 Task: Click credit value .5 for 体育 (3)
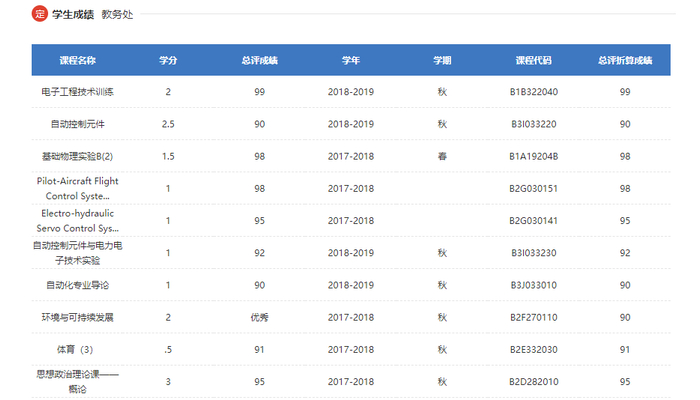168,350
